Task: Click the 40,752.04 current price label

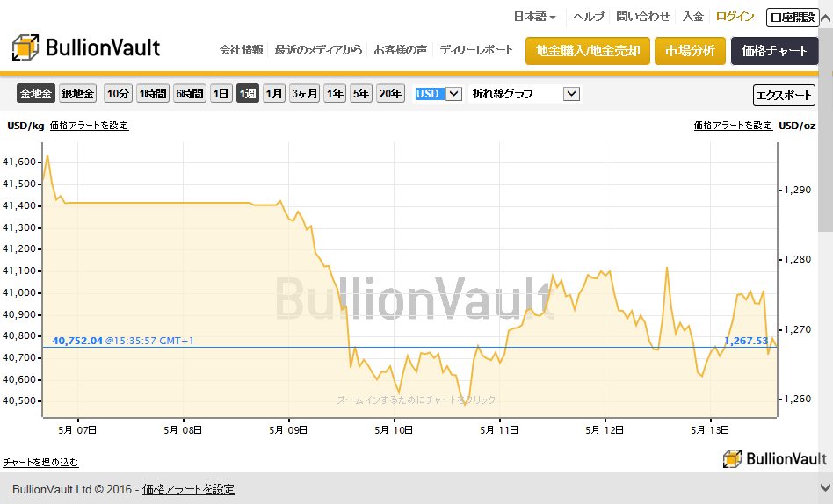Action: [77, 341]
